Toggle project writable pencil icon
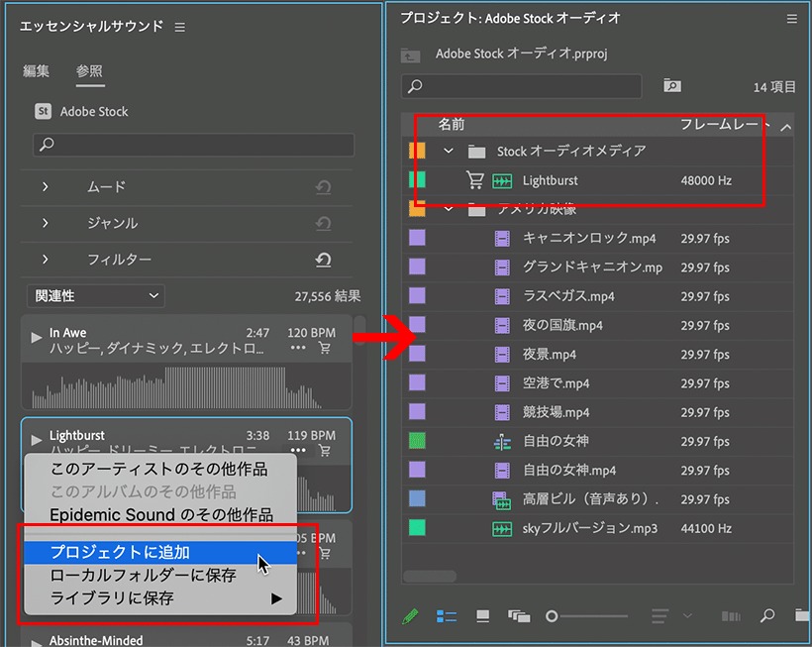Viewport: 812px width, 647px height. [410, 616]
